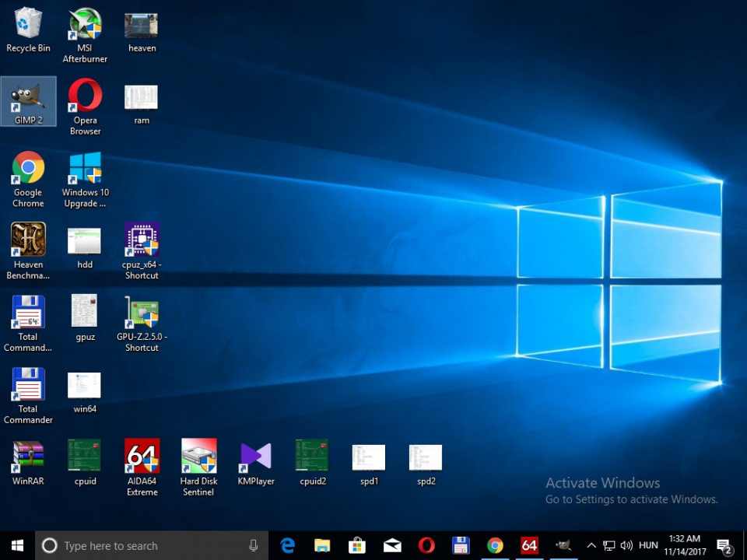Screen dimensions: 747x560
Task: Switch to GIMP on the taskbar
Action: [563, 545]
